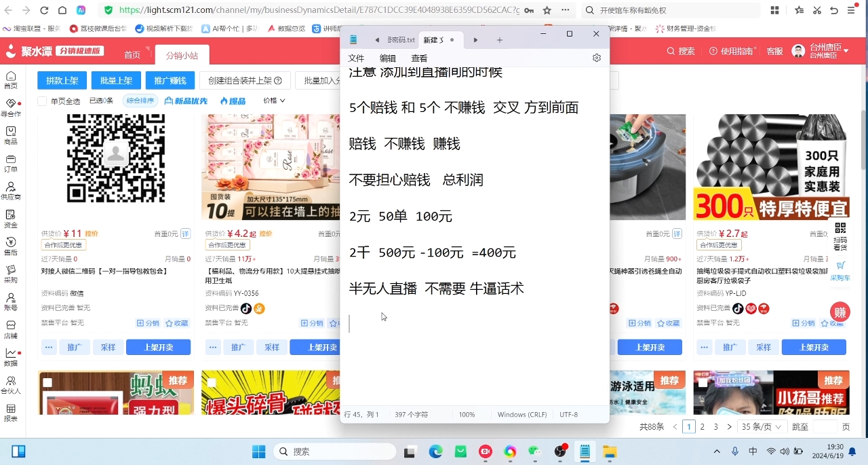The height and width of the screenshot is (465, 868).
Task: Open the 订单 orders sidebar icon
Action: 11,162
